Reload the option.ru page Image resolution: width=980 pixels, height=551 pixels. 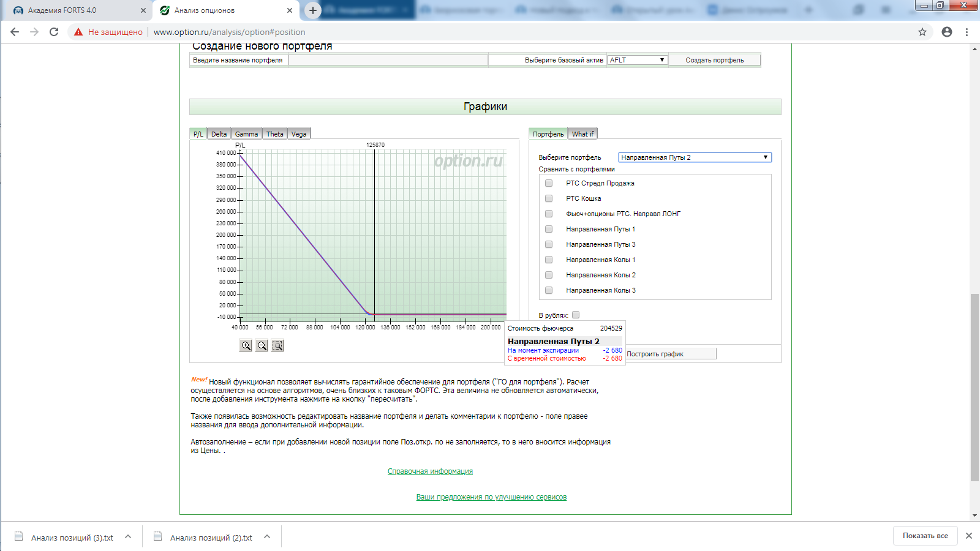pyautogui.click(x=54, y=32)
